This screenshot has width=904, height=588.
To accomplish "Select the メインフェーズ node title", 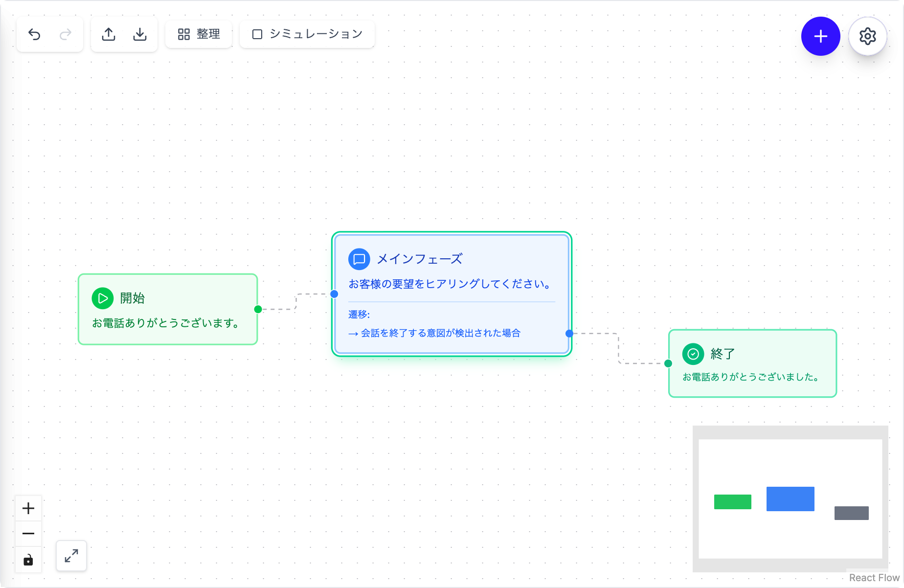I will tap(420, 259).
